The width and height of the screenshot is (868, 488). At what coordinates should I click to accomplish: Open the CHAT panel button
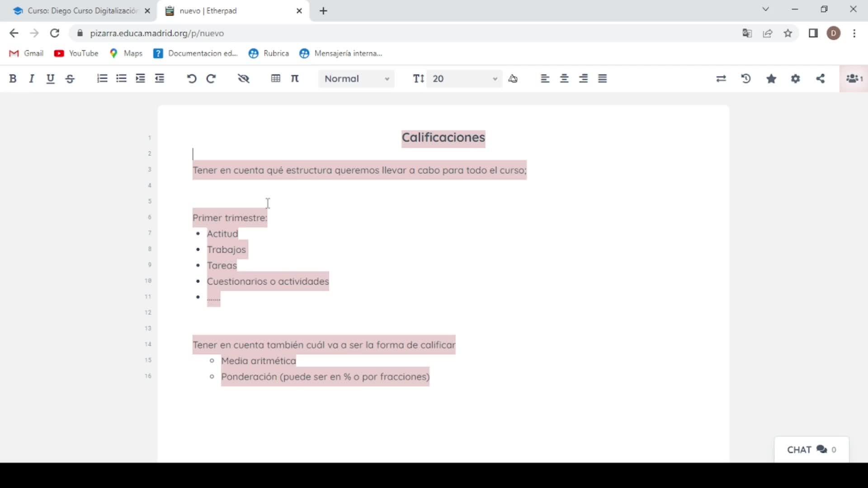(x=811, y=450)
